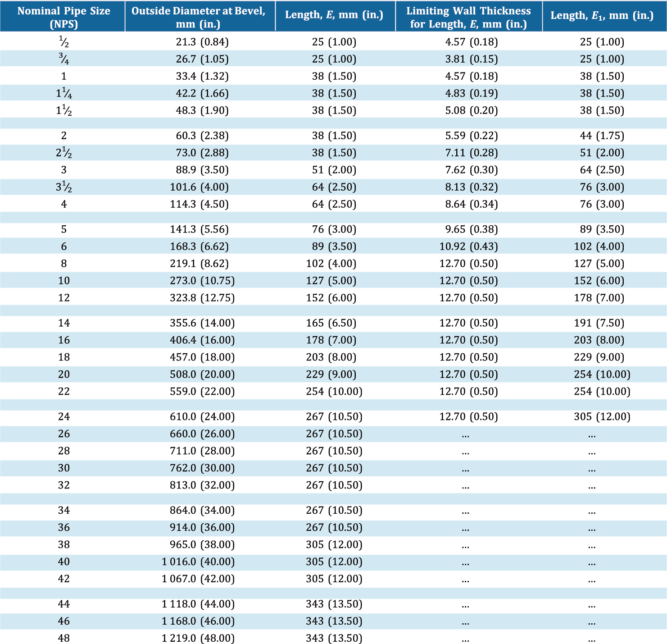This screenshot has height=644, width=667.
Task: Select the 406.4 (16.00) cell
Action: coord(202,340)
